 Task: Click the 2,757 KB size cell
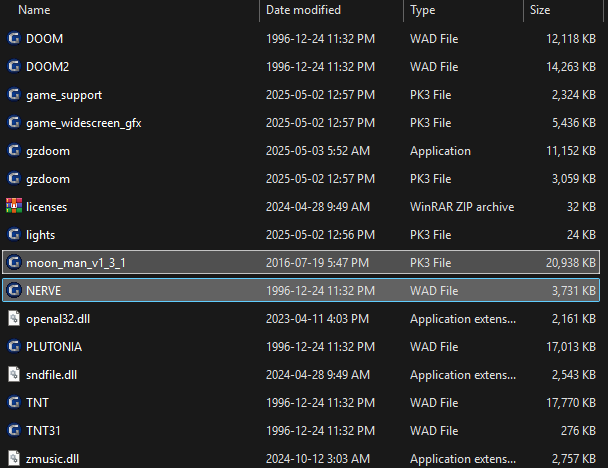574,459
